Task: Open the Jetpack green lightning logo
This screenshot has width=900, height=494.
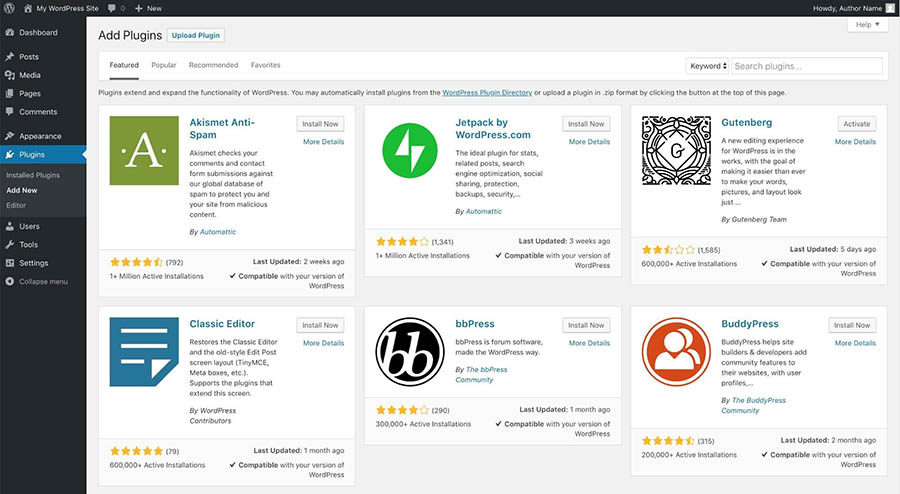Action: pos(410,150)
